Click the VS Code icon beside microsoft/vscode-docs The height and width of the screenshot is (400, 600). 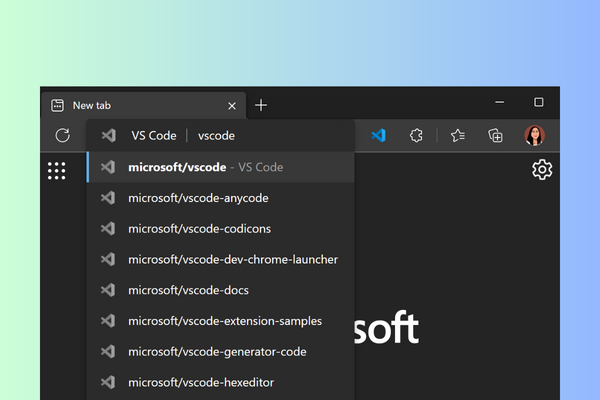coord(108,290)
